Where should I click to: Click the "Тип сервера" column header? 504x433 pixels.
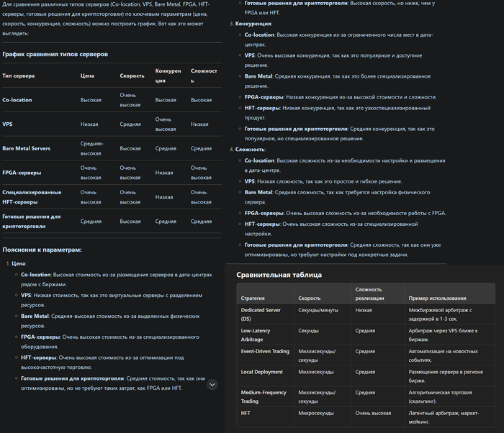point(18,76)
